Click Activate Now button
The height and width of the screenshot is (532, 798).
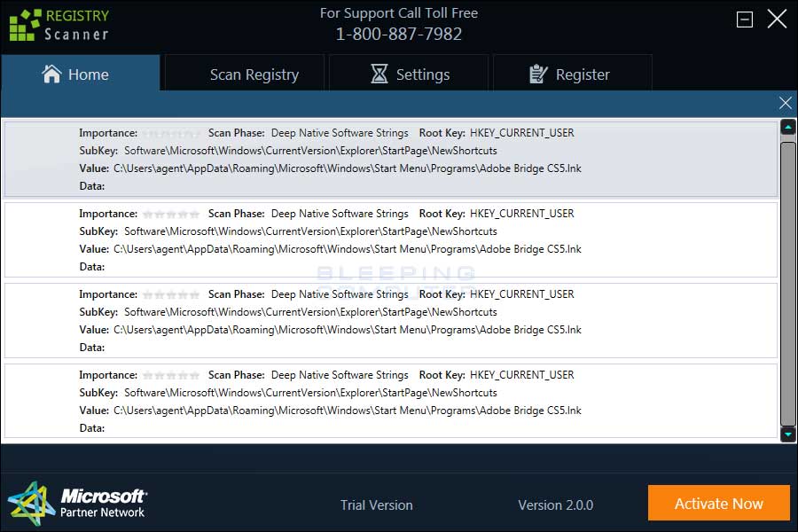(x=718, y=503)
